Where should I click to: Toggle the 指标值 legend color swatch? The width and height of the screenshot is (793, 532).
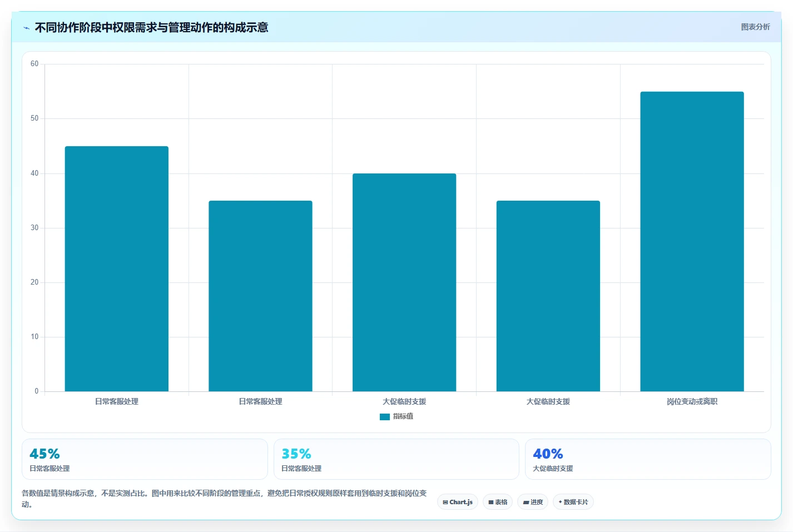[x=385, y=416]
